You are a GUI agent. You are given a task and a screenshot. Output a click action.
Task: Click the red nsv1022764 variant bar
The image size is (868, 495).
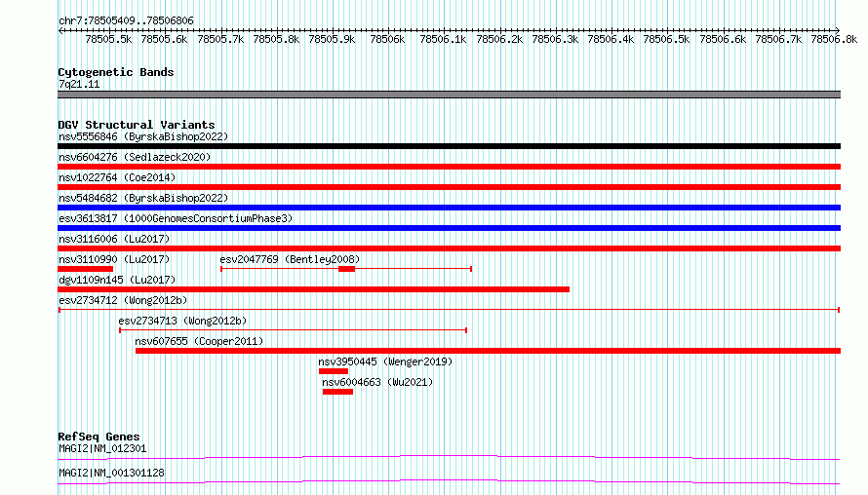point(449,187)
